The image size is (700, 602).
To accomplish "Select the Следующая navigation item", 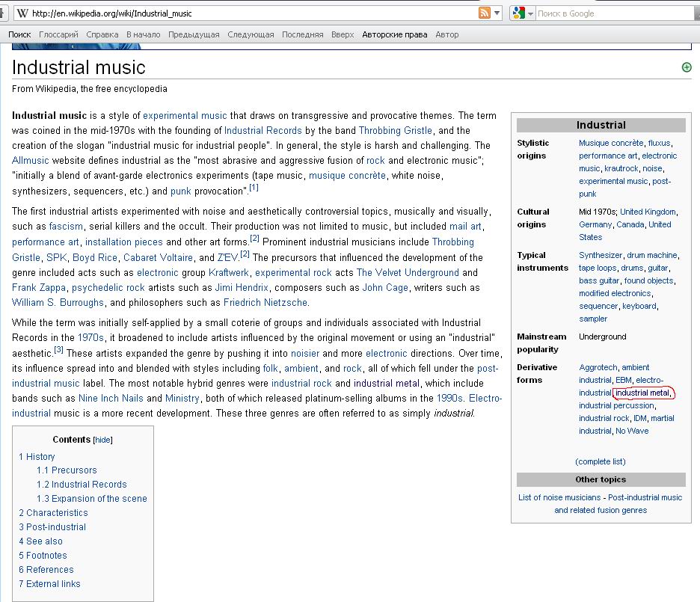I will coord(251,34).
